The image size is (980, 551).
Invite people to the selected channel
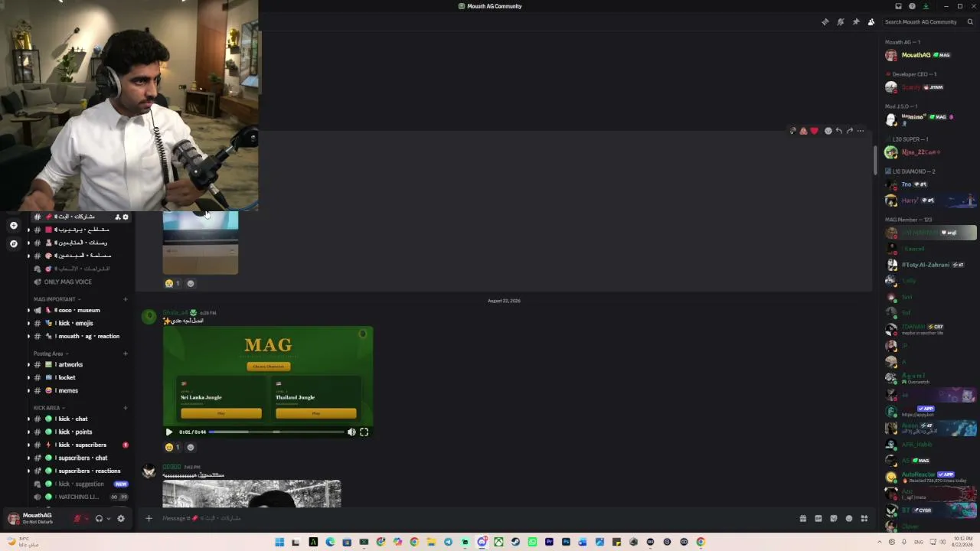(x=117, y=217)
